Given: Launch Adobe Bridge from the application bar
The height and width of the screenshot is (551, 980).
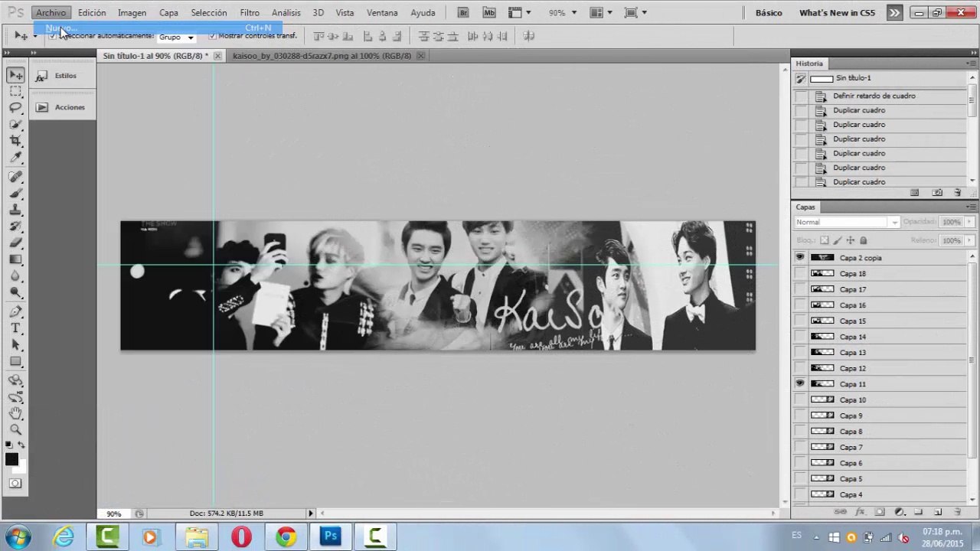Looking at the screenshot, I should coord(463,12).
